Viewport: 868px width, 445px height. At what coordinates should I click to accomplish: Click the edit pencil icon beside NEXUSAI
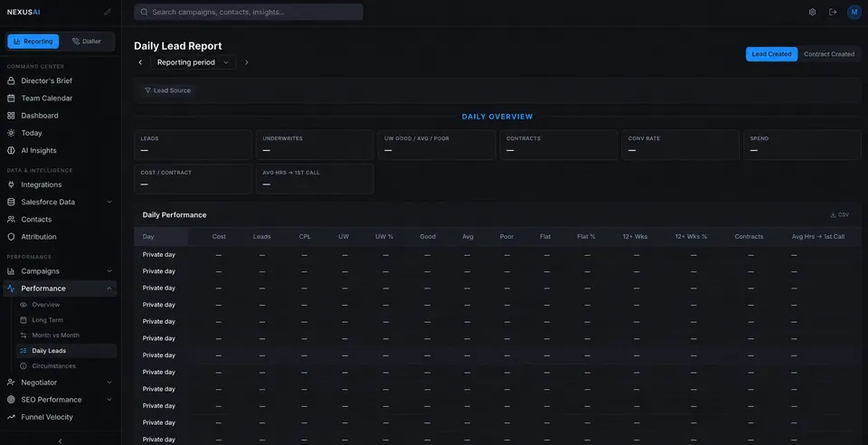pos(108,12)
